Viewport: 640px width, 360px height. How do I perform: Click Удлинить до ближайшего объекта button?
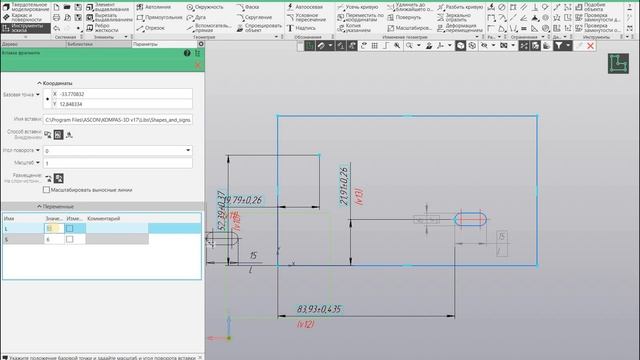[410, 7]
